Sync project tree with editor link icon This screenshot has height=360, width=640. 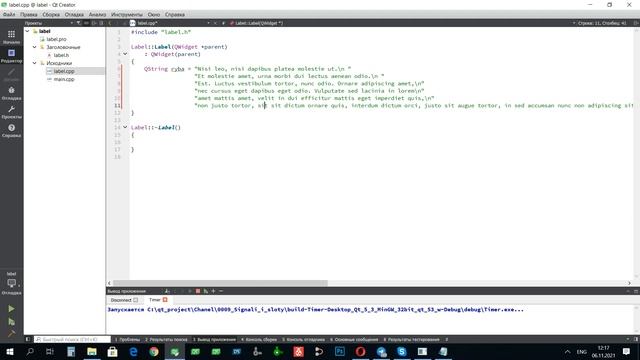coord(86,23)
